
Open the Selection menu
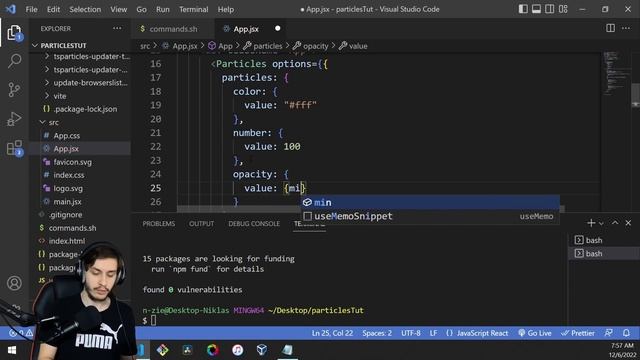click(x=85, y=9)
